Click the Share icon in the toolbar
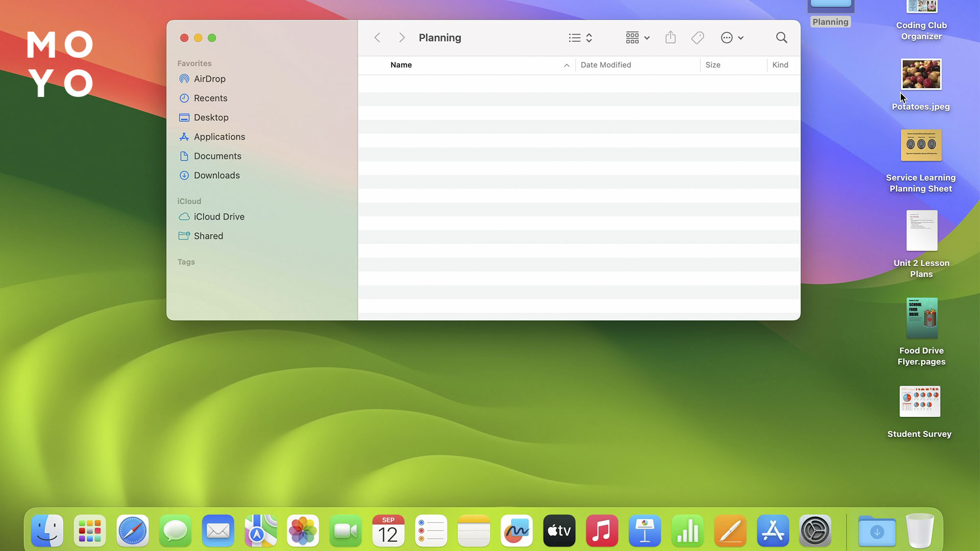This screenshot has height=551, width=980. (670, 37)
